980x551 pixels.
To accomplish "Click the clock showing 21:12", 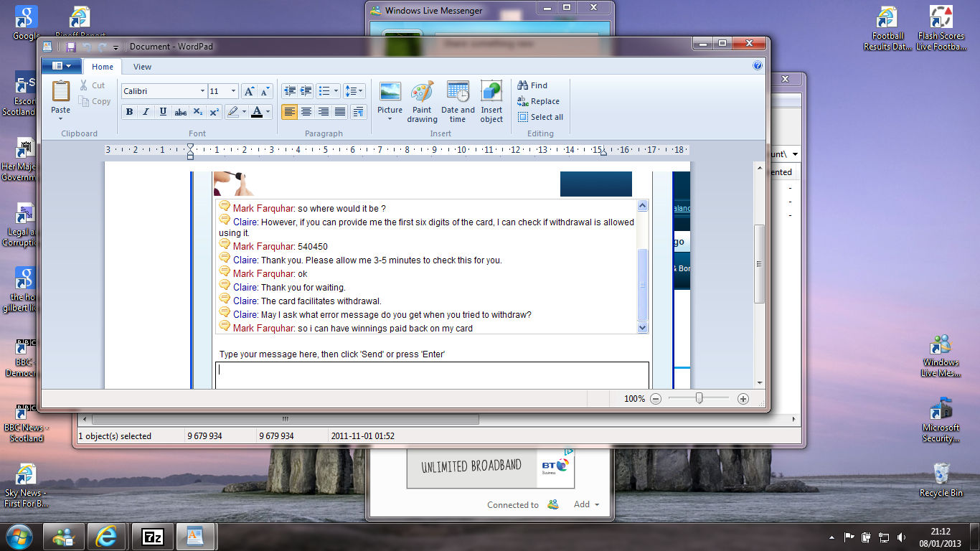I will 941,532.
